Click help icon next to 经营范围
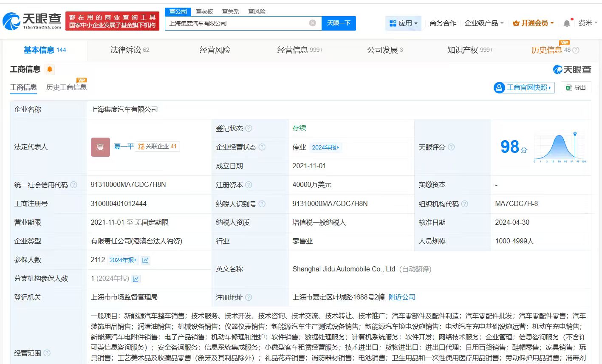Screen dimensions: 602x364 [47, 353]
